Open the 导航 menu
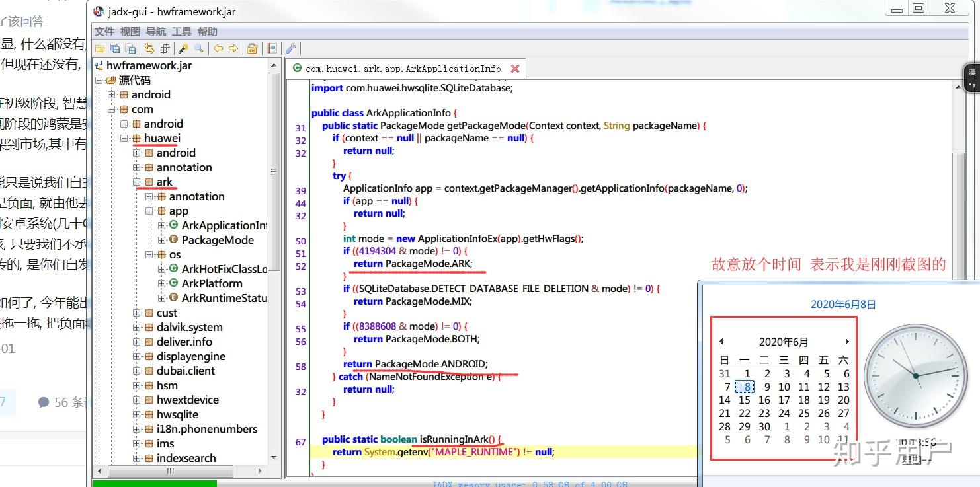 [x=156, y=31]
